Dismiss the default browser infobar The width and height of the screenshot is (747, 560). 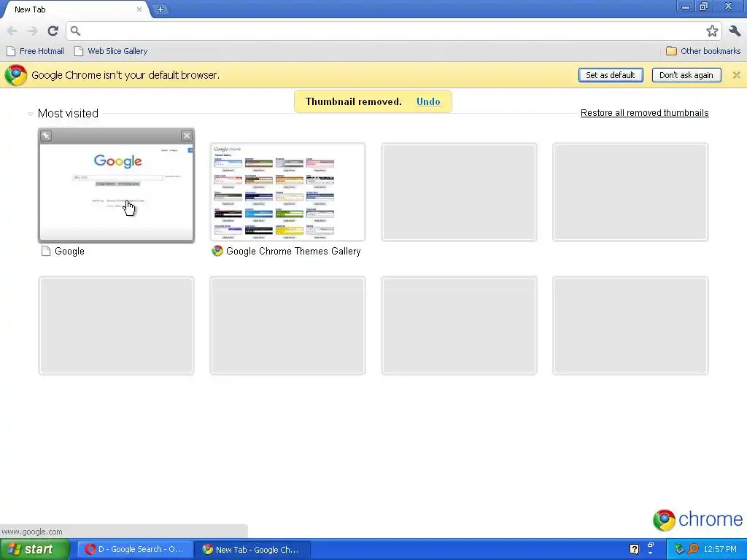coord(736,75)
